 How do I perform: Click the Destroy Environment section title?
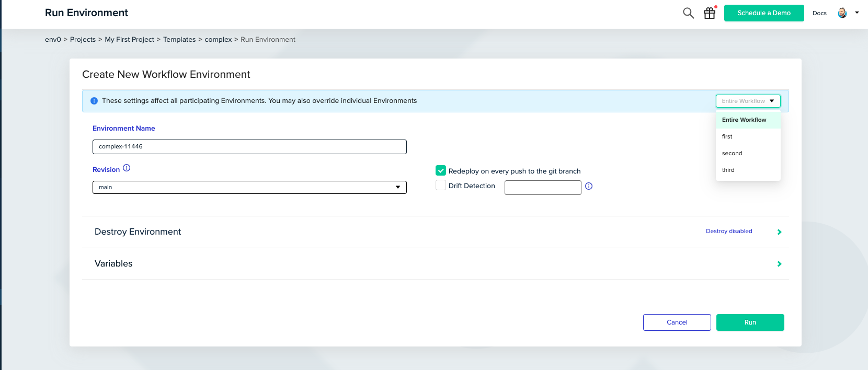(x=138, y=232)
